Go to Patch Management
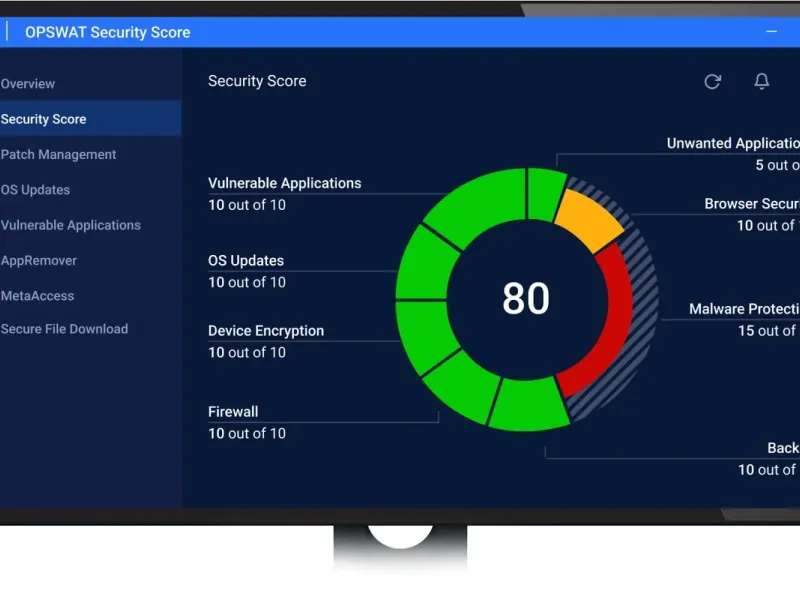This screenshot has width=800, height=600. [58, 154]
